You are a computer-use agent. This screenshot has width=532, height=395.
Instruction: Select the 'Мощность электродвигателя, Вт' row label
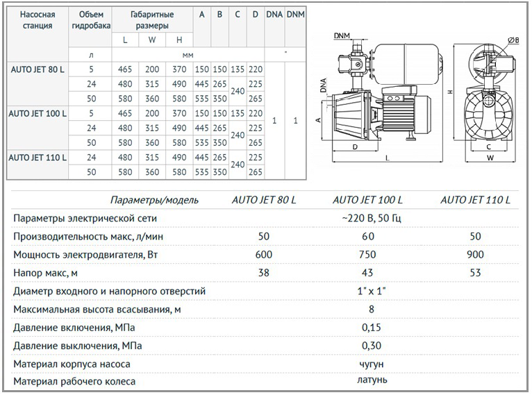[x=85, y=255]
